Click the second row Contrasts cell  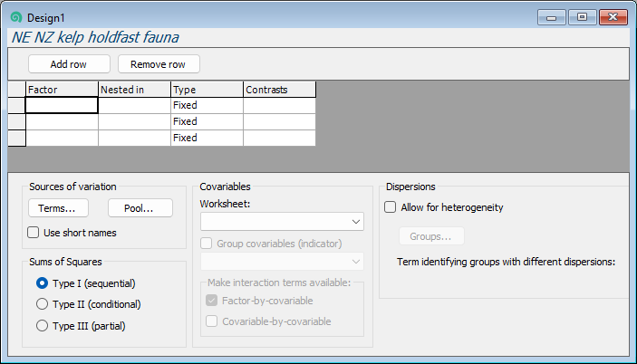click(279, 121)
